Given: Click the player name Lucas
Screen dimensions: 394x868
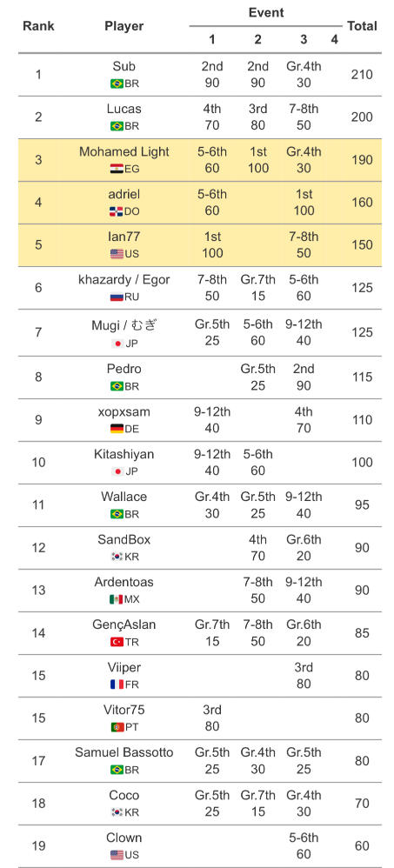Looking at the screenshot, I should pos(124,109).
